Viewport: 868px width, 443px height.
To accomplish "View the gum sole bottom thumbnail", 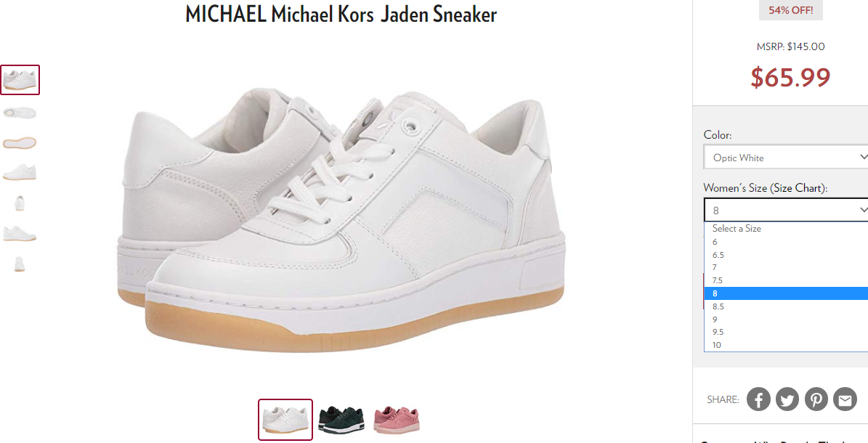I will [20, 143].
